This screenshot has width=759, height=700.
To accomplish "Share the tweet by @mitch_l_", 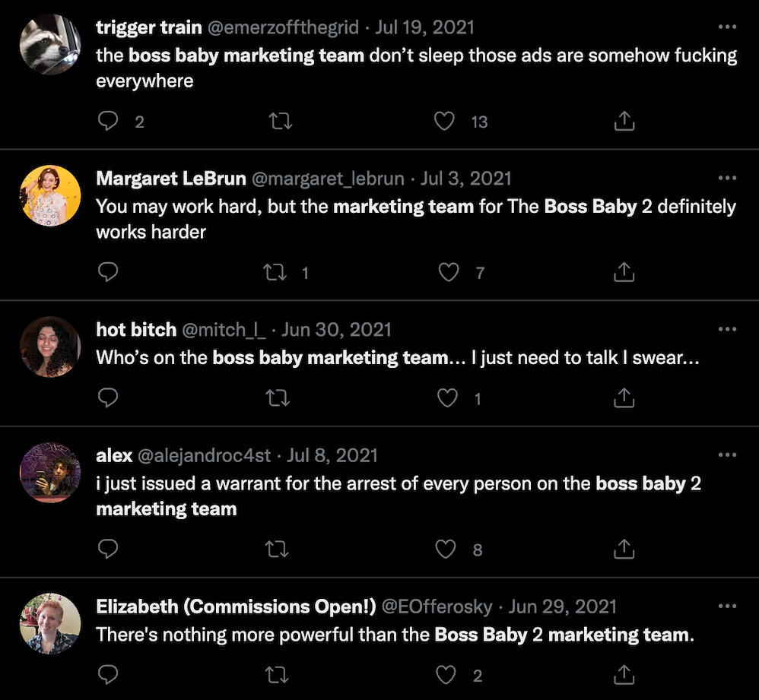I will pyautogui.click(x=624, y=398).
